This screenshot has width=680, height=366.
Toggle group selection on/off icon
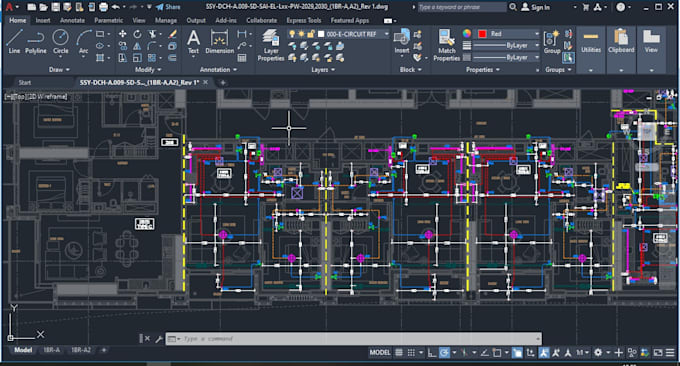pos(568,57)
